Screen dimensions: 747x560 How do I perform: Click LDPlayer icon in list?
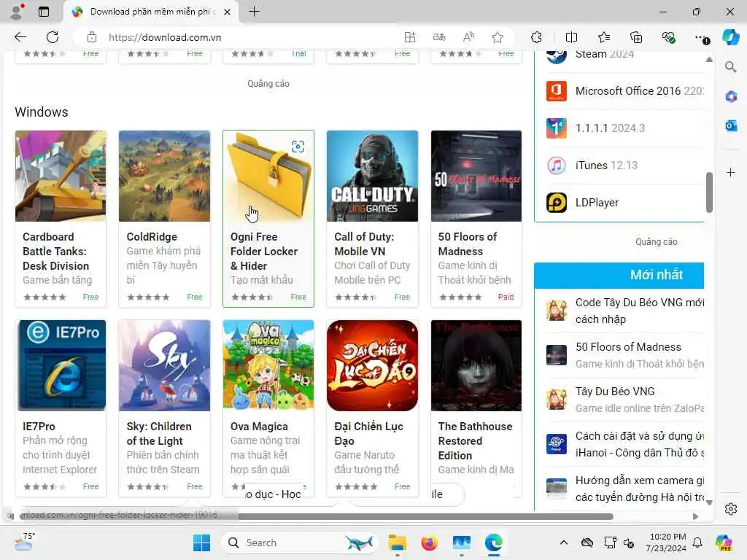557,203
